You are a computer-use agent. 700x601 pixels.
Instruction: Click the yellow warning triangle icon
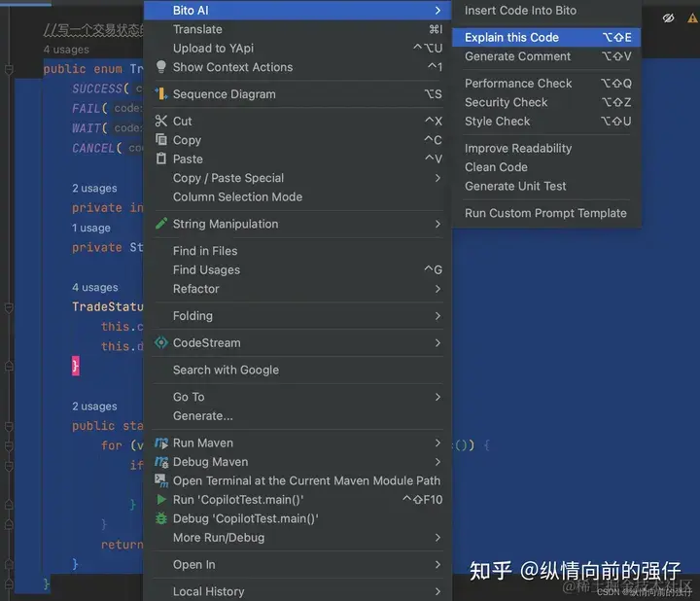coord(692,18)
